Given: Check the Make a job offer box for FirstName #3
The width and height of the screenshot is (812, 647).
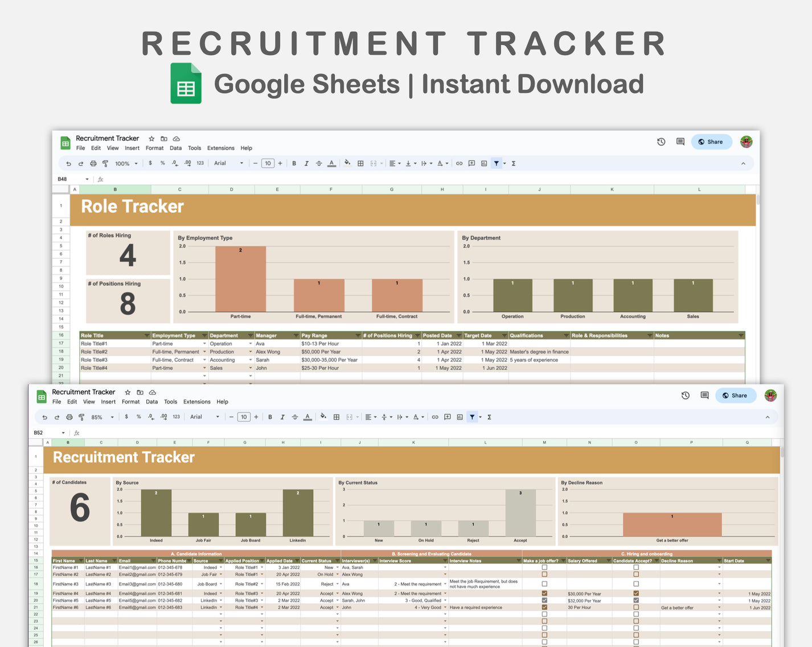Looking at the screenshot, I should 544,583.
